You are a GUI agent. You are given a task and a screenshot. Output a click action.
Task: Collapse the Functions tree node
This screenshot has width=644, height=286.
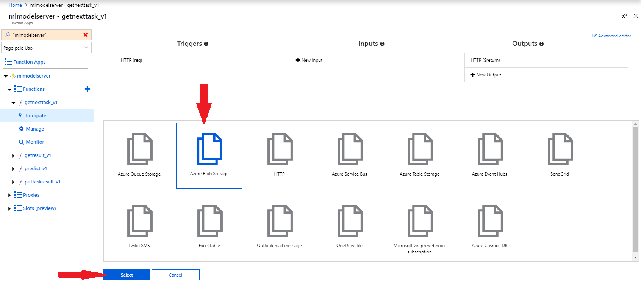[x=9, y=89]
